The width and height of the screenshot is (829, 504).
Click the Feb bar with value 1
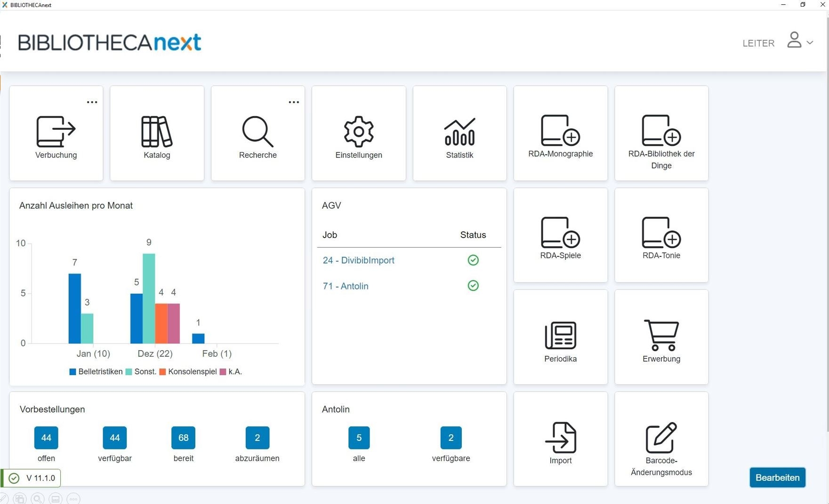click(x=198, y=338)
